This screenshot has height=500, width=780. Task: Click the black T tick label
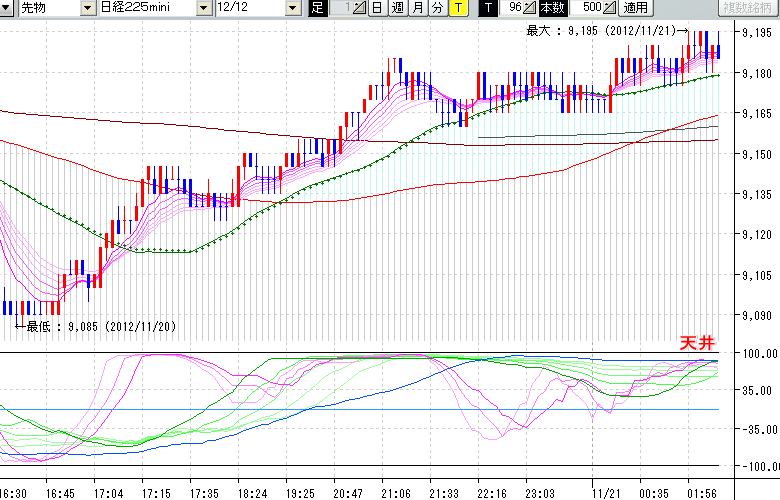pyautogui.click(x=487, y=8)
